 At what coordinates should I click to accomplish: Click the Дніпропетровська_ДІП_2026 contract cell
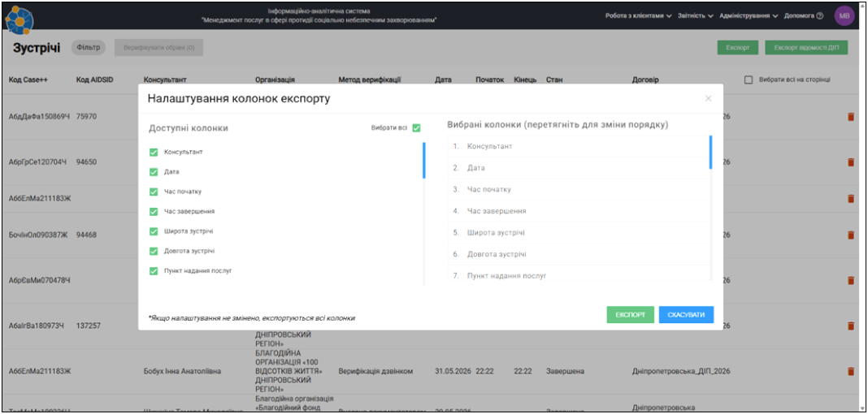coord(681,372)
